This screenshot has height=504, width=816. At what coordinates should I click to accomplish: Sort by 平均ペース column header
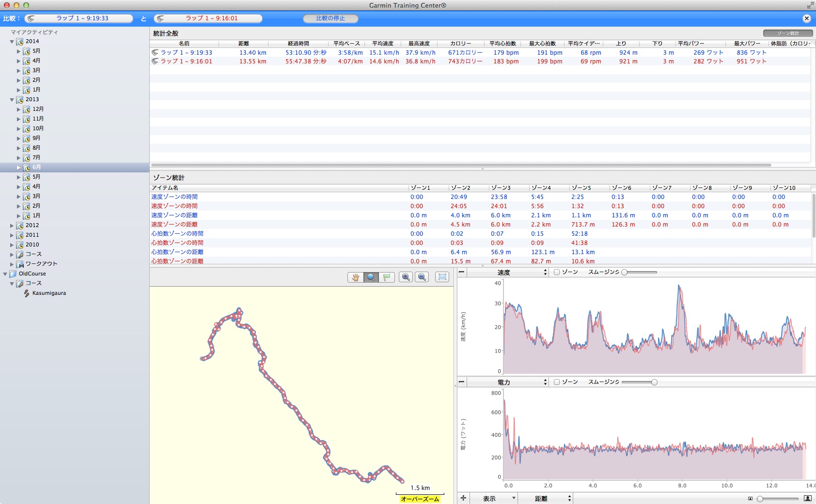347,44
